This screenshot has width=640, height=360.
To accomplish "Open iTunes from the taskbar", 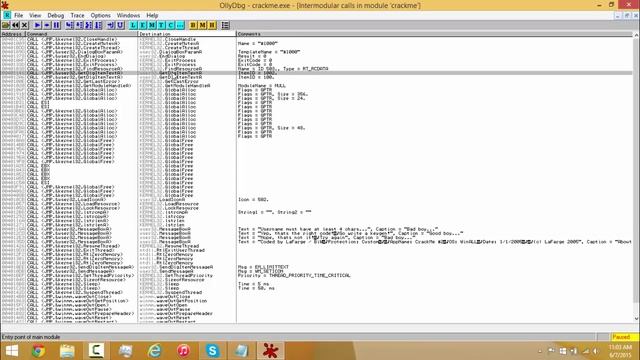I will coord(183,351).
